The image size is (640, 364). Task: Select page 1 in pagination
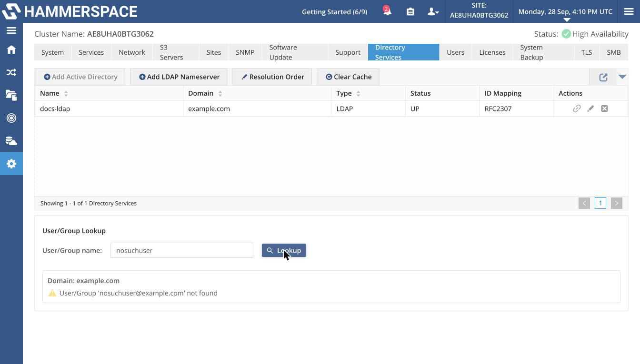[600, 203]
